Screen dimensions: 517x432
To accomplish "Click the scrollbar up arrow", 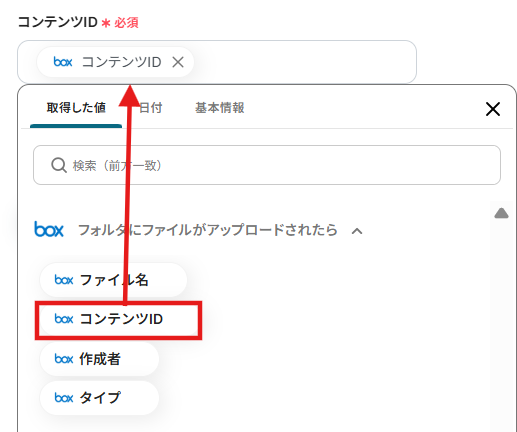I will (501, 213).
